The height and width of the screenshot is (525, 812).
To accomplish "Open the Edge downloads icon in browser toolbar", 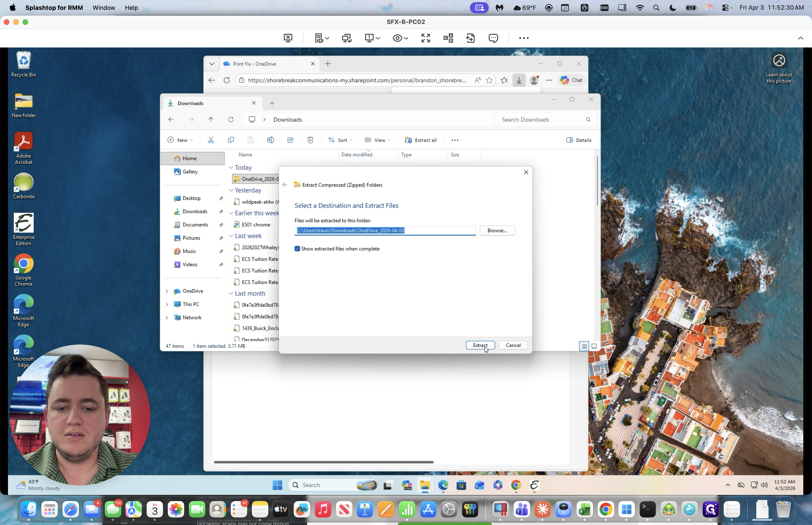I will (519, 80).
